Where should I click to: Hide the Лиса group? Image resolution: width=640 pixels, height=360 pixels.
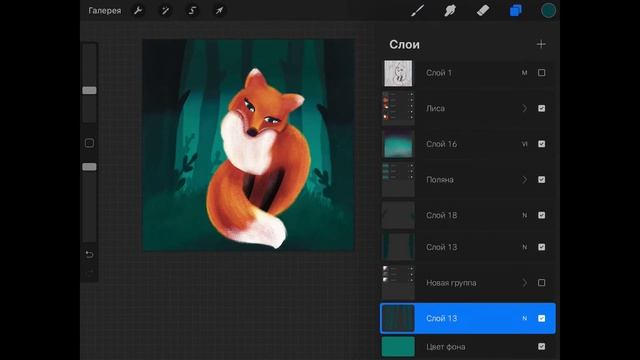point(542,109)
